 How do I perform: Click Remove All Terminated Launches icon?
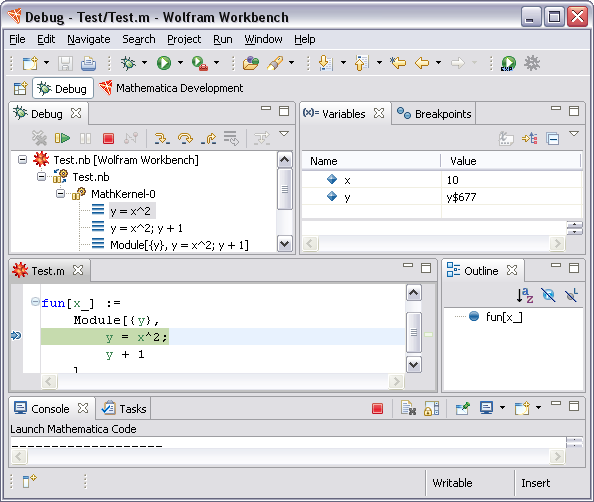click(39, 138)
